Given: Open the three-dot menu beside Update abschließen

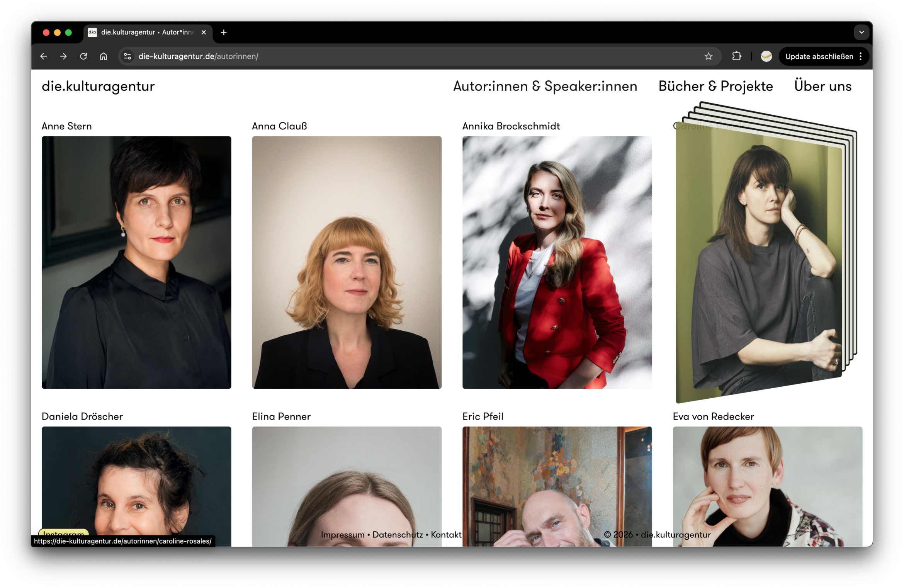Looking at the screenshot, I should [x=860, y=56].
